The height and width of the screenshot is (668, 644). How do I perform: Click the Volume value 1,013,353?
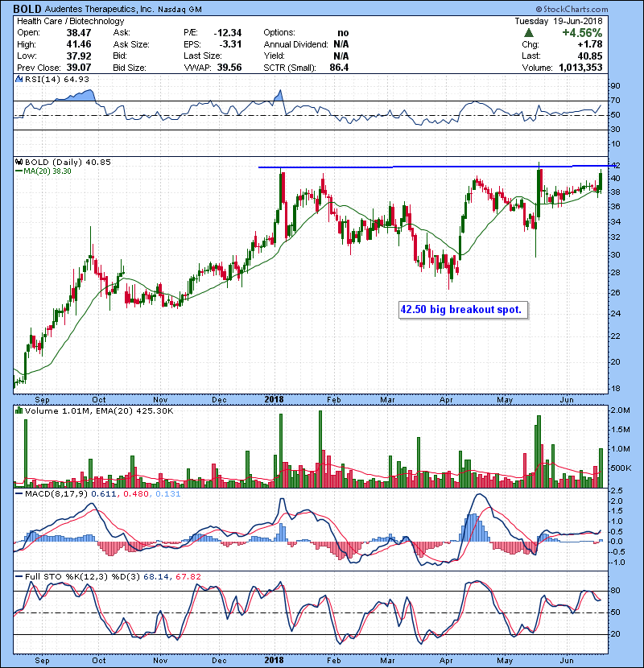580,68
